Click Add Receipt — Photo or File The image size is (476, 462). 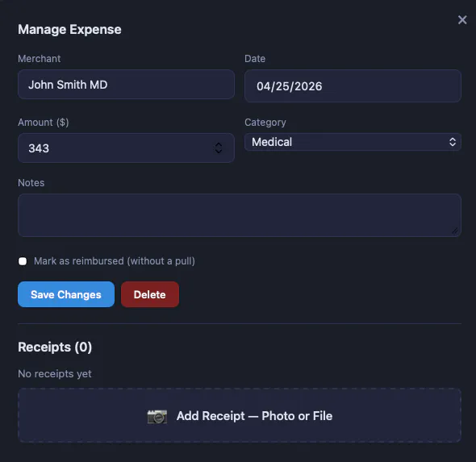click(x=240, y=415)
